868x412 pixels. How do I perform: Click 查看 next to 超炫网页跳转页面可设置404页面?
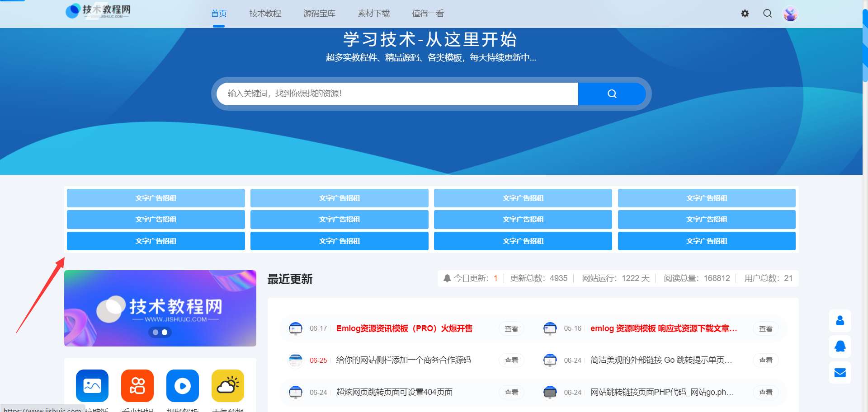[x=511, y=392]
